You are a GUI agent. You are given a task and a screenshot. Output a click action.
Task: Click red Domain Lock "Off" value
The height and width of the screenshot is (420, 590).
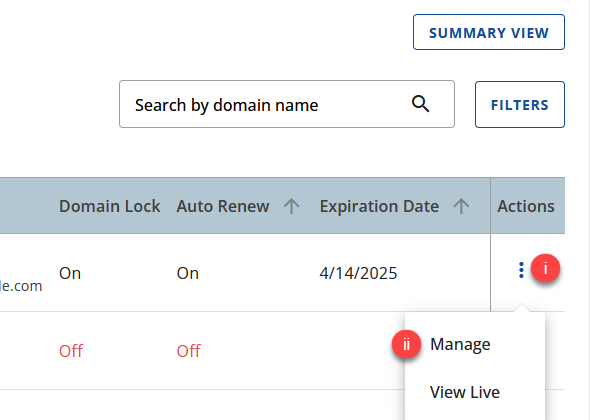[x=71, y=351]
